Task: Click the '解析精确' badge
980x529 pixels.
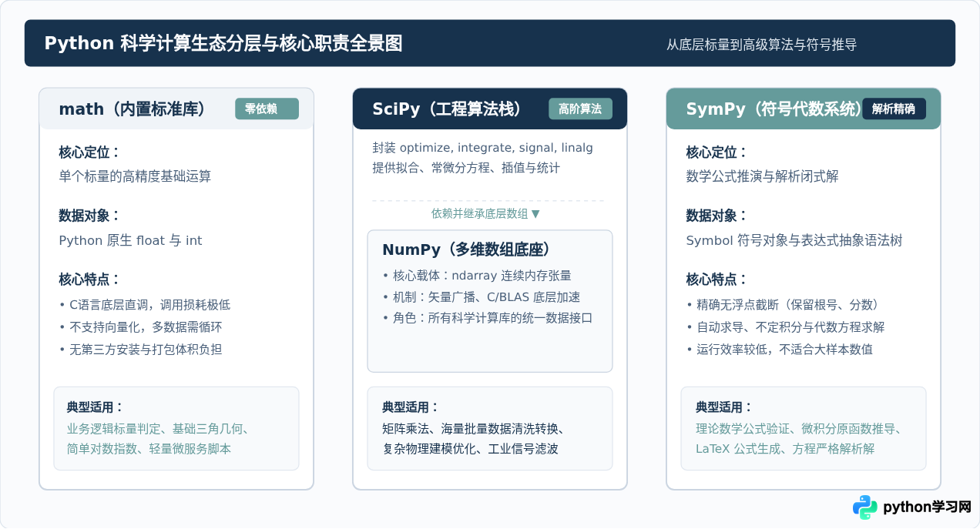Action: click(x=894, y=109)
